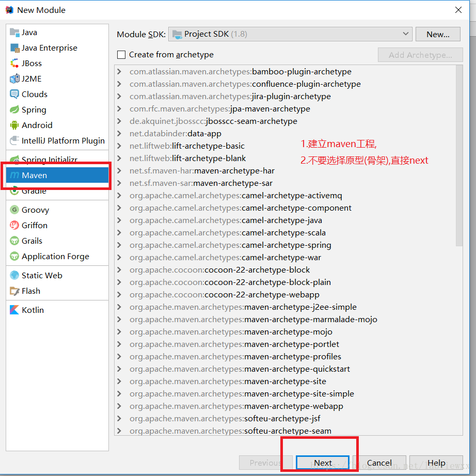The width and height of the screenshot is (476, 476).
Task: Select maven-archetype-j2ee-simple row
Action: pyautogui.click(x=285, y=307)
